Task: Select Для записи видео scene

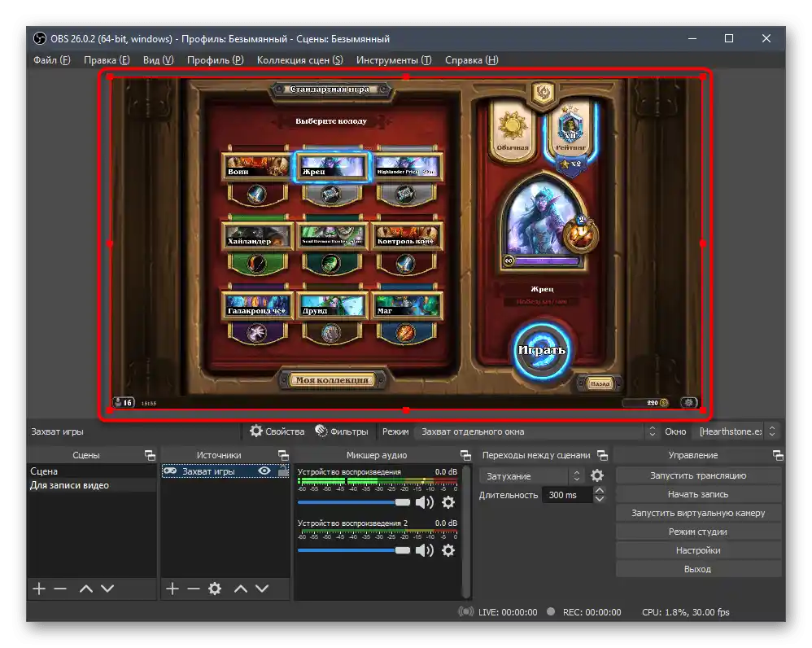Action: tap(92, 485)
